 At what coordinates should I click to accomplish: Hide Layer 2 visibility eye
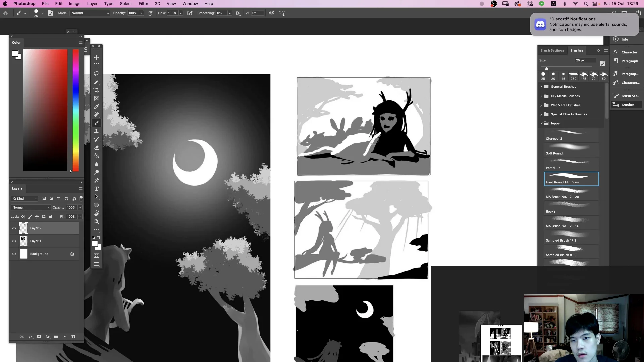tap(14, 228)
